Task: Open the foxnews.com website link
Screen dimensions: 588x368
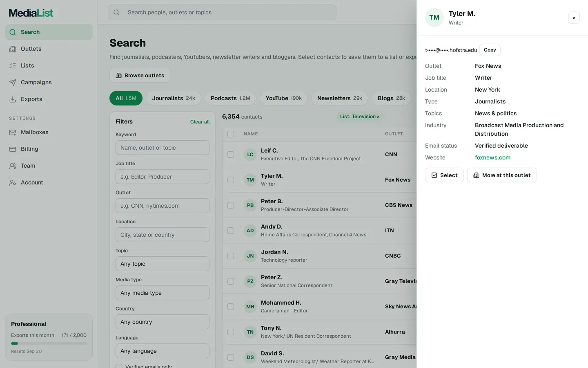Action: 492,157
